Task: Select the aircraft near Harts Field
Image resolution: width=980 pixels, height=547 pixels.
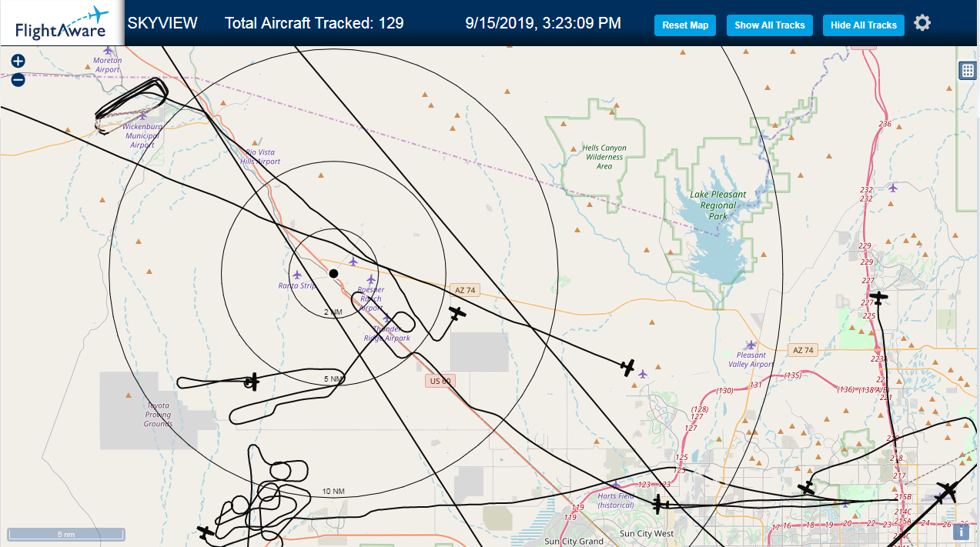Action: coord(659,504)
